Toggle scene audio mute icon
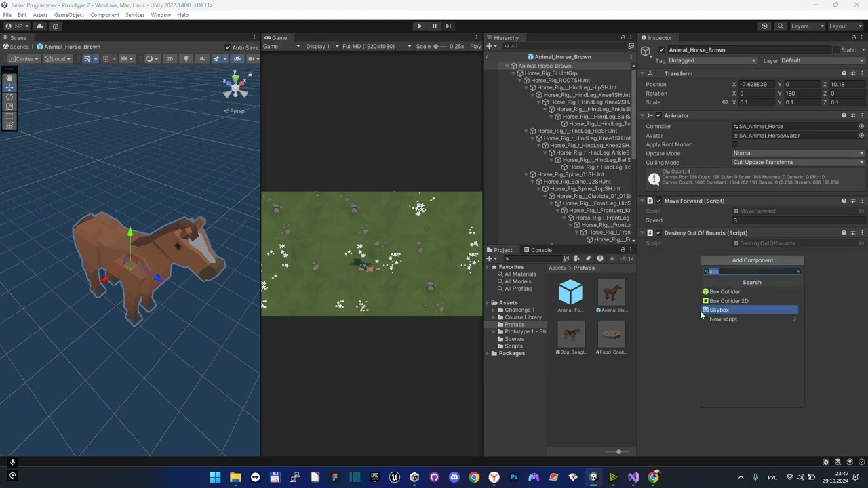 pos(201,59)
